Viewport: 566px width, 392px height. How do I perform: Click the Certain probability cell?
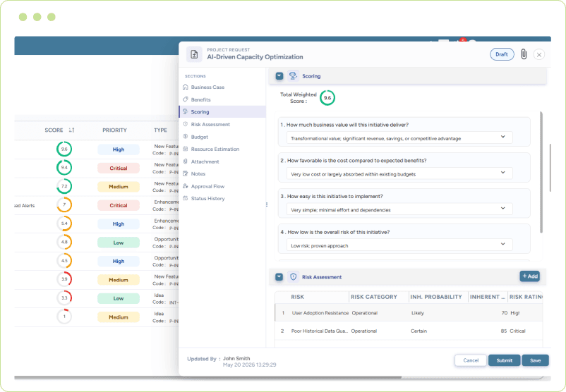point(419,331)
